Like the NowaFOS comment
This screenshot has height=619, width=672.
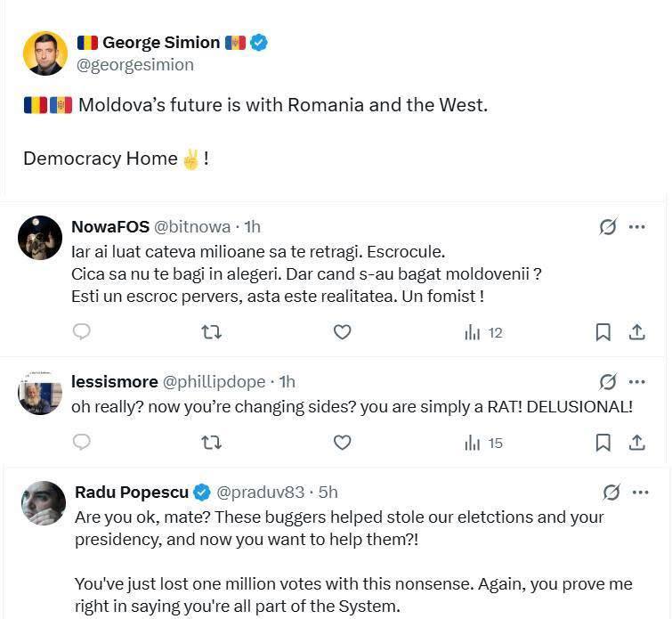tap(342, 332)
